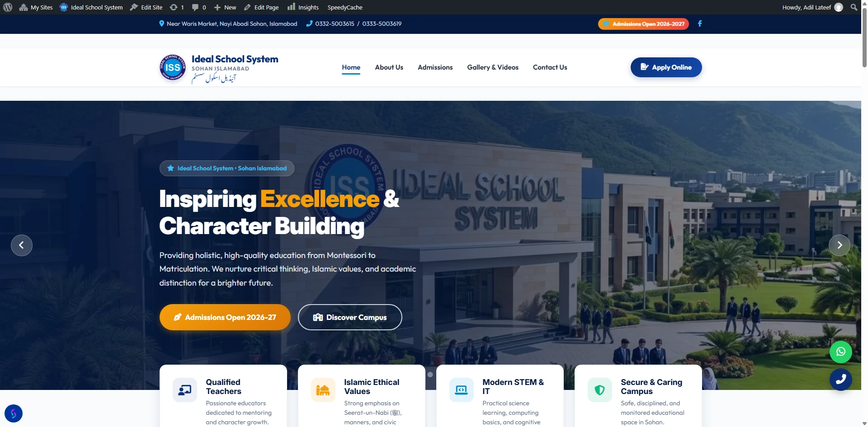Open About Us page
868x427 pixels.
click(389, 67)
